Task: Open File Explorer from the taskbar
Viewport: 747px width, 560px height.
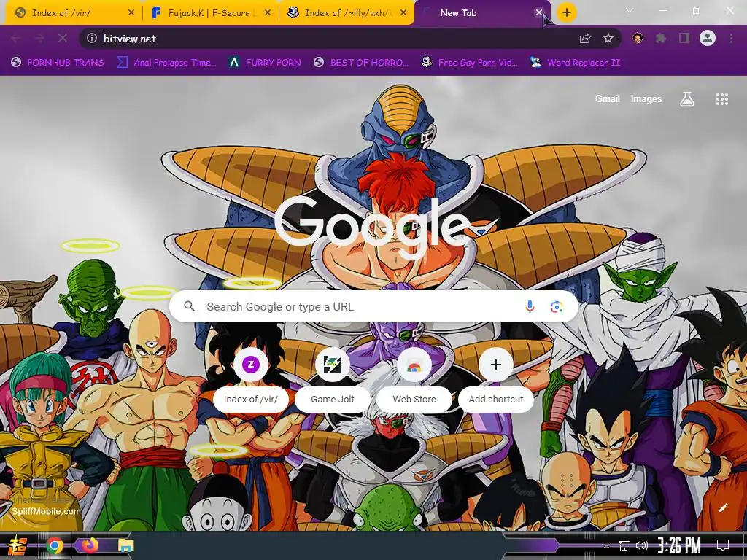Action: point(125,545)
